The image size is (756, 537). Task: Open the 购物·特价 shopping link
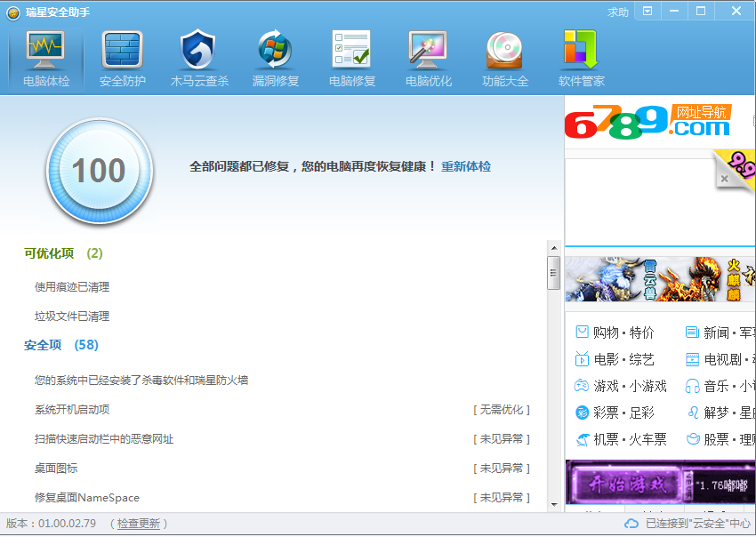tap(623, 333)
